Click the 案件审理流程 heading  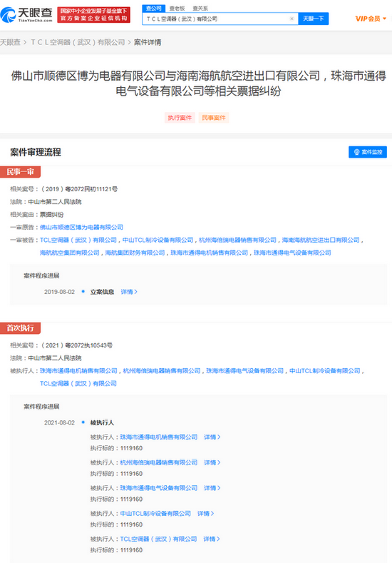36,152
